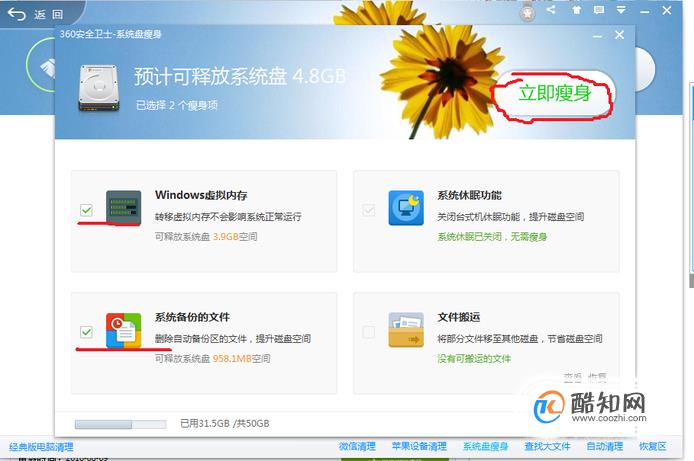Click description 将部分文件移至其他磁盘，节省磁盘空间

tap(520, 338)
